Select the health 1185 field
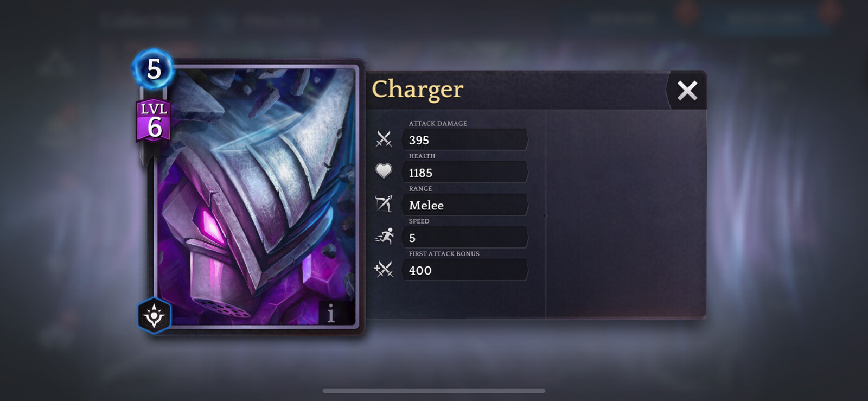868x401 pixels. tap(465, 172)
